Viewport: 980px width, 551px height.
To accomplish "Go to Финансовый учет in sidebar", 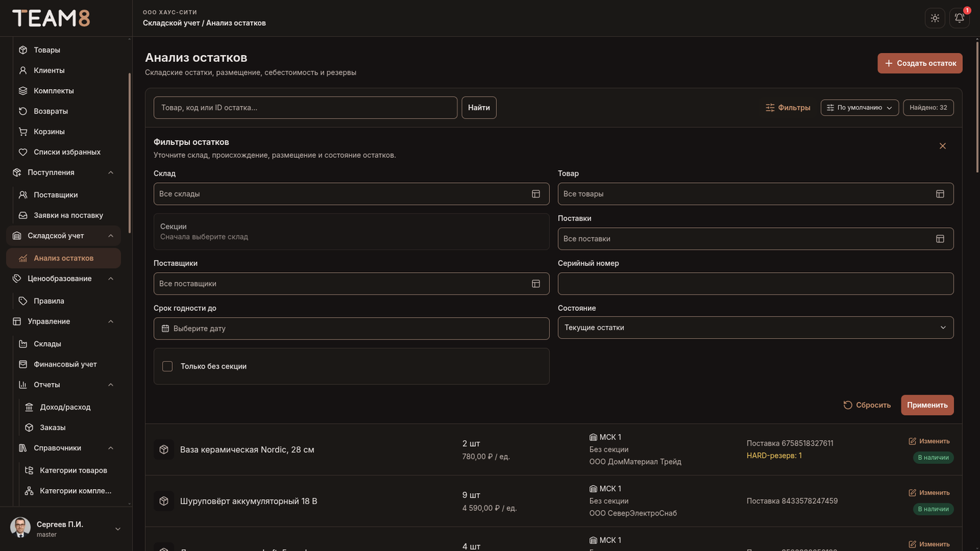I will [x=64, y=365].
